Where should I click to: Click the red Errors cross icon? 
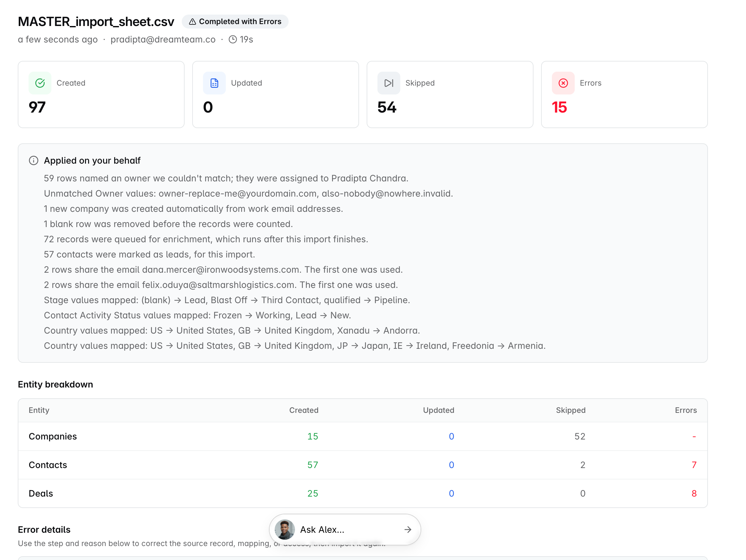[563, 83]
